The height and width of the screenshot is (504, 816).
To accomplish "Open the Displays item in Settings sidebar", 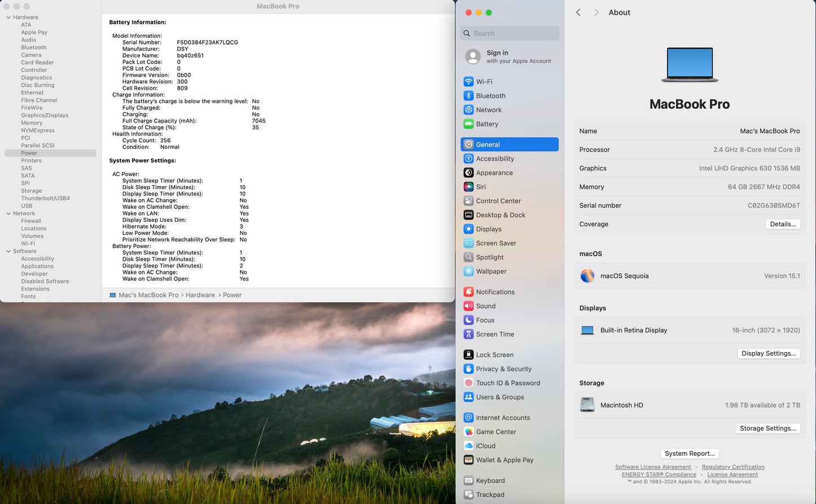I will coord(488,229).
